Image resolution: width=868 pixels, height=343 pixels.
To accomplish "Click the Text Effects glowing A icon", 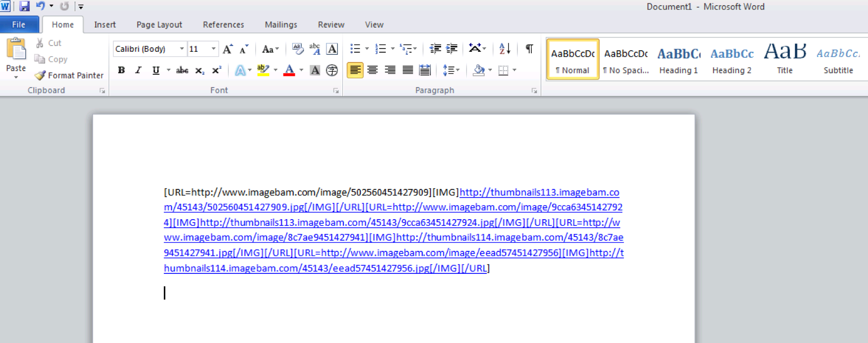I will click(x=240, y=70).
